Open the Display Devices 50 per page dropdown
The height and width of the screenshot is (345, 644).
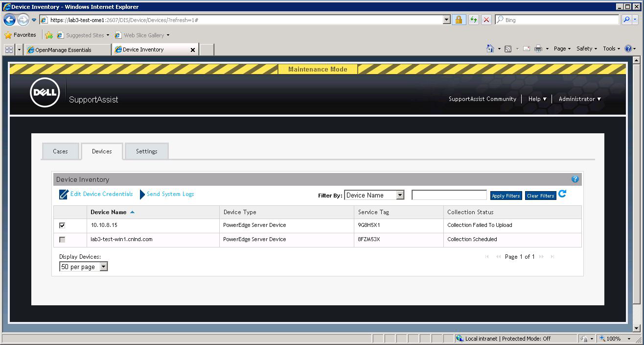pyautogui.click(x=83, y=267)
